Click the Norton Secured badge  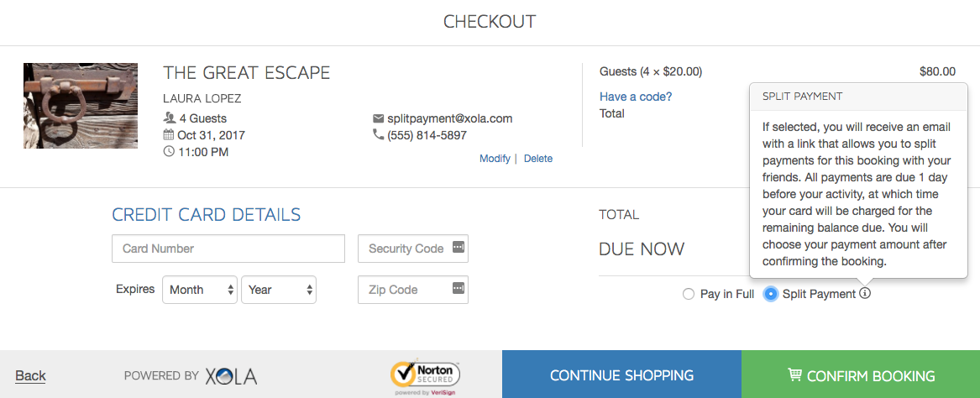pos(425,376)
